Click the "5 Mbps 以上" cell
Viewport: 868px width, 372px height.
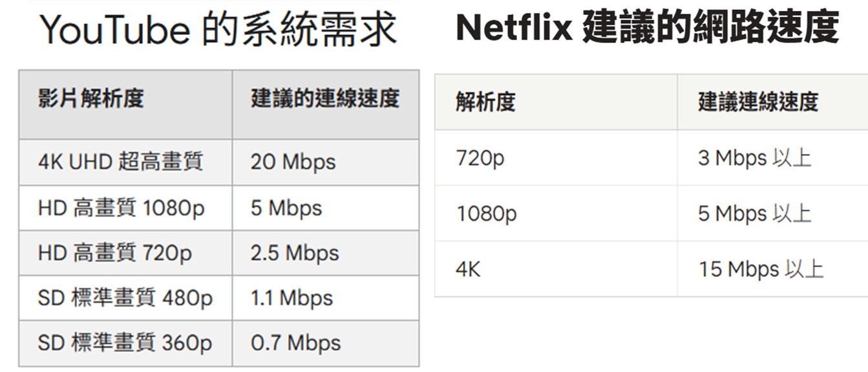[x=754, y=213]
